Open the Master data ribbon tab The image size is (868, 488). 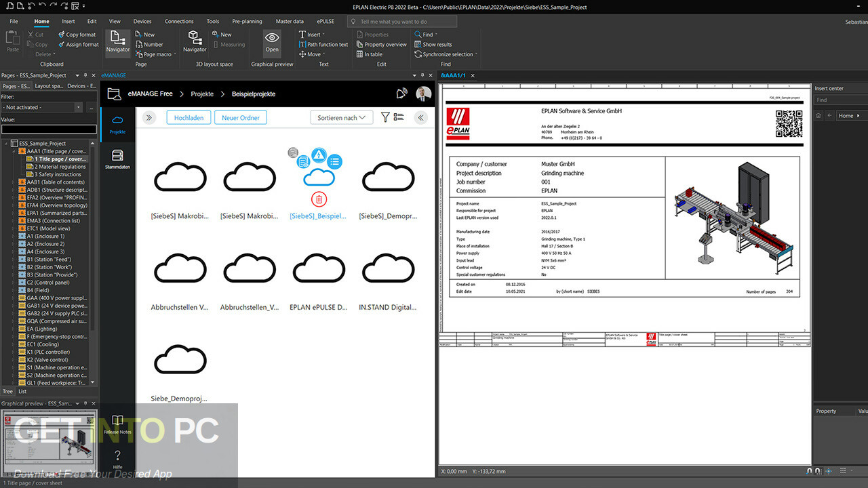290,22
